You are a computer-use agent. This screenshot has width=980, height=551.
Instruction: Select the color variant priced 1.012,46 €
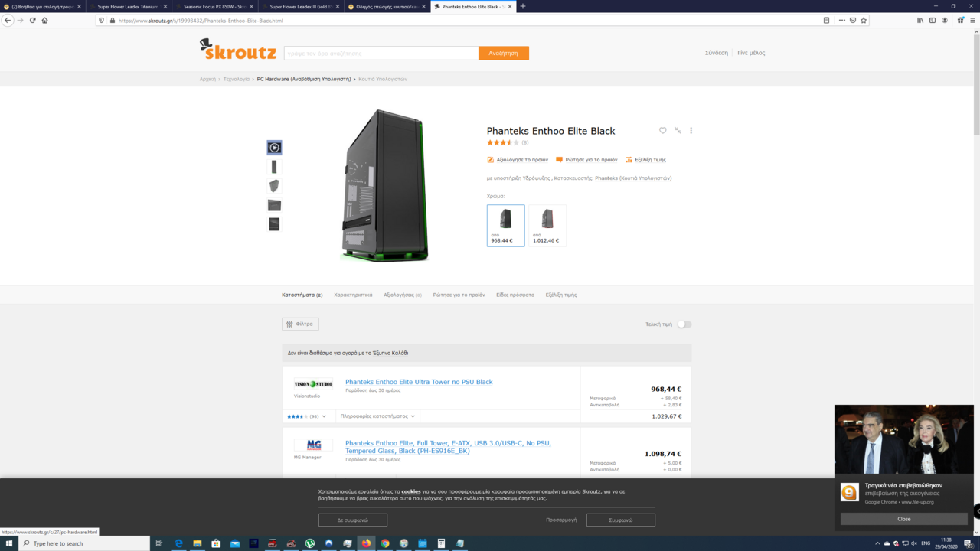point(547,226)
